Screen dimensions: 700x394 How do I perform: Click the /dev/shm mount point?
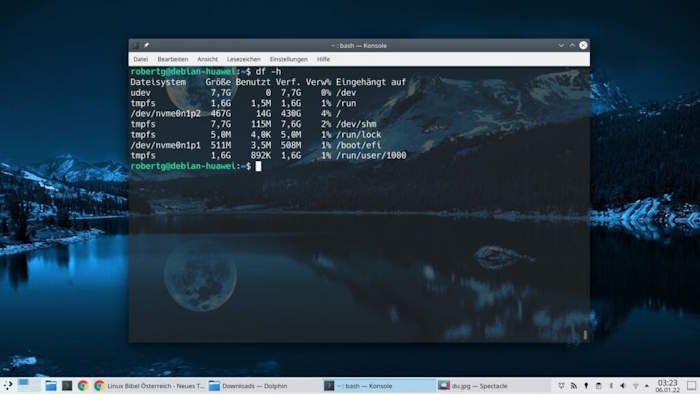(x=356, y=124)
